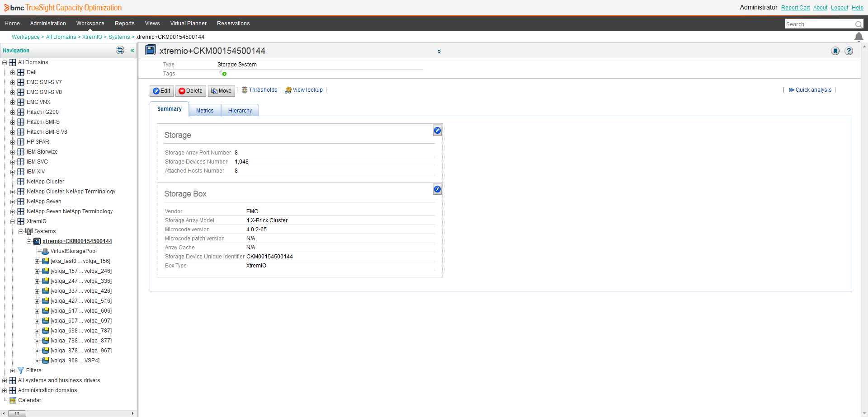Collapse the All Domains root node
This screenshot has height=417, width=868.
click(5, 62)
